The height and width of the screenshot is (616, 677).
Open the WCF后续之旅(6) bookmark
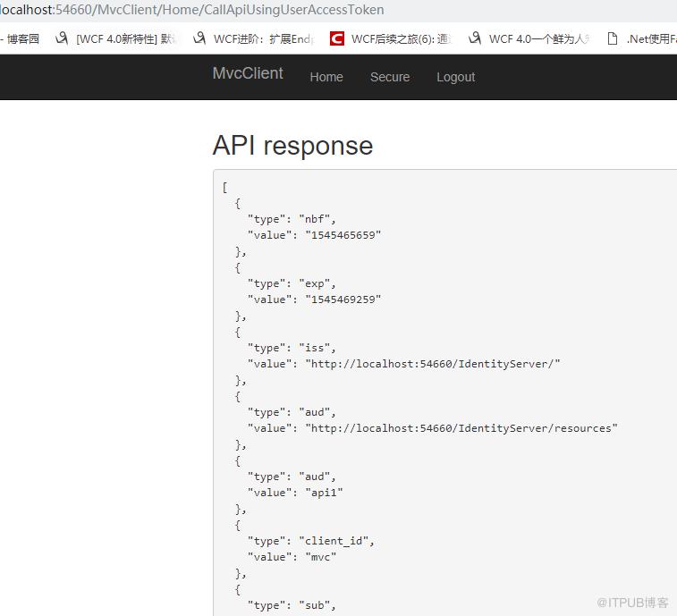tap(402, 38)
